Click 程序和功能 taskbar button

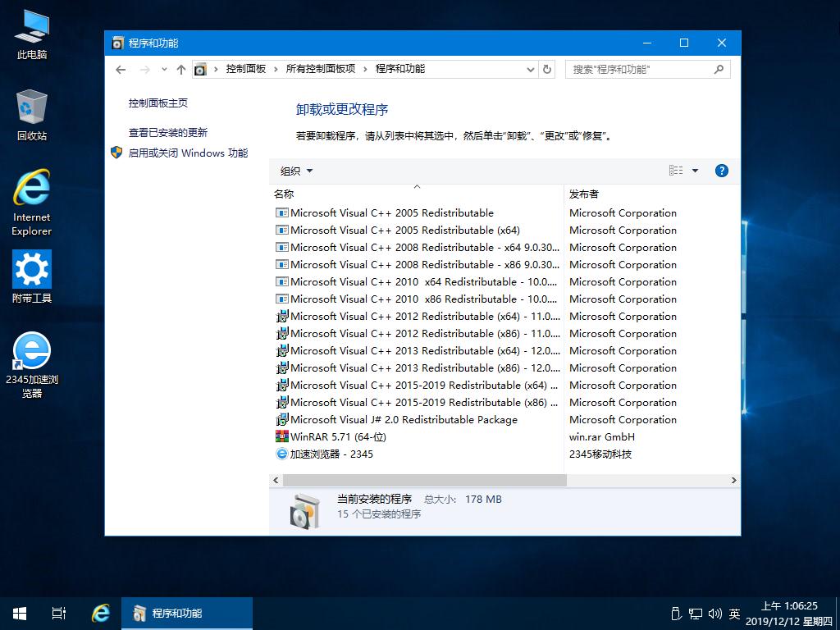(x=187, y=614)
